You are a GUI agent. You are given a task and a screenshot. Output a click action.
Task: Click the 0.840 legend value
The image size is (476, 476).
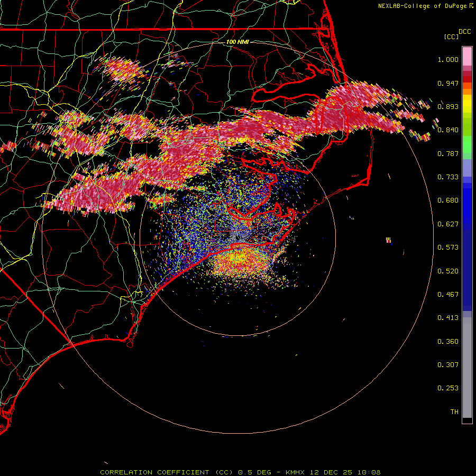point(448,130)
